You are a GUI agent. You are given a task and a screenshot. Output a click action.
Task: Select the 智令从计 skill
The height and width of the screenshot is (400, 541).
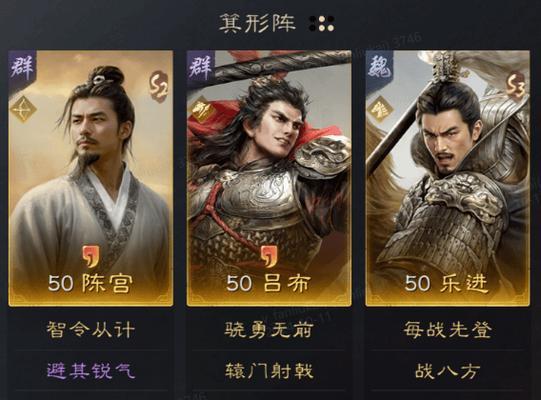point(91,330)
